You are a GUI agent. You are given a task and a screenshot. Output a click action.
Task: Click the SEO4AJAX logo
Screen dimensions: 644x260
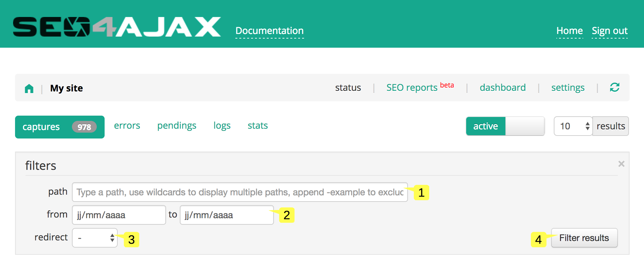pos(117,27)
